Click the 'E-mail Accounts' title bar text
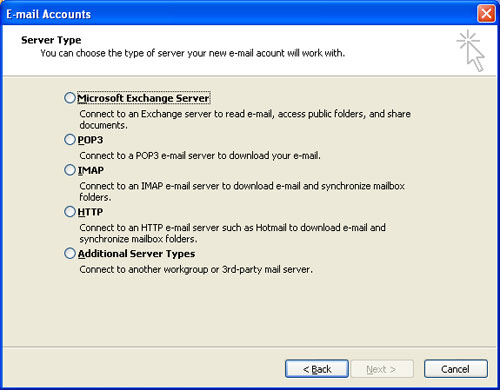500x390 pixels. (48, 14)
